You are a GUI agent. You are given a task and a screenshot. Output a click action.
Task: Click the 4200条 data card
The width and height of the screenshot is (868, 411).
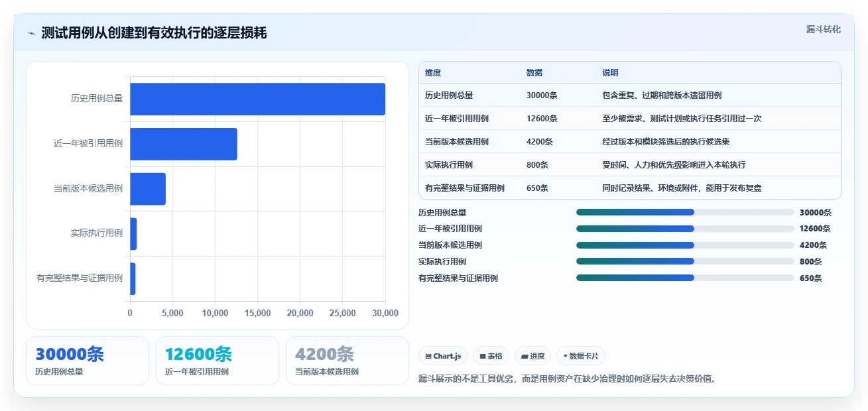(x=347, y=361)
